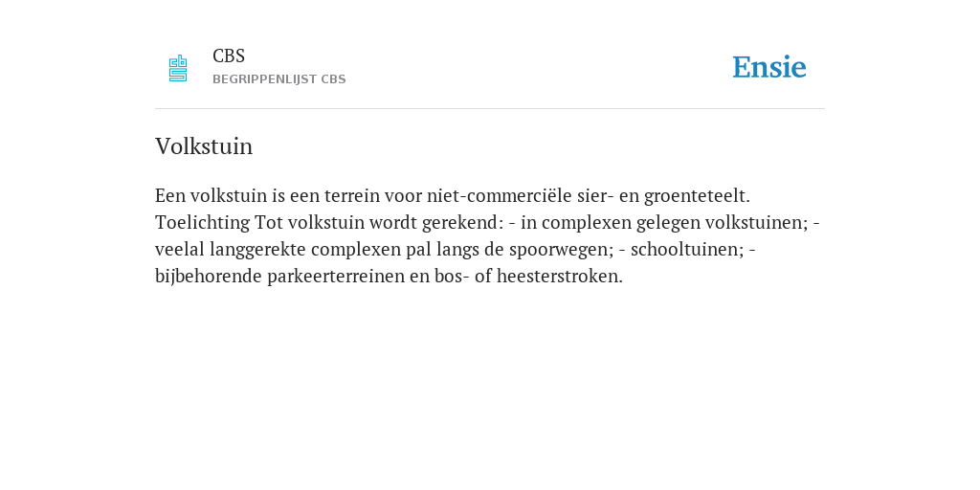Open the Begrippenlijst CBS link
980x490 pixels.
279,79
